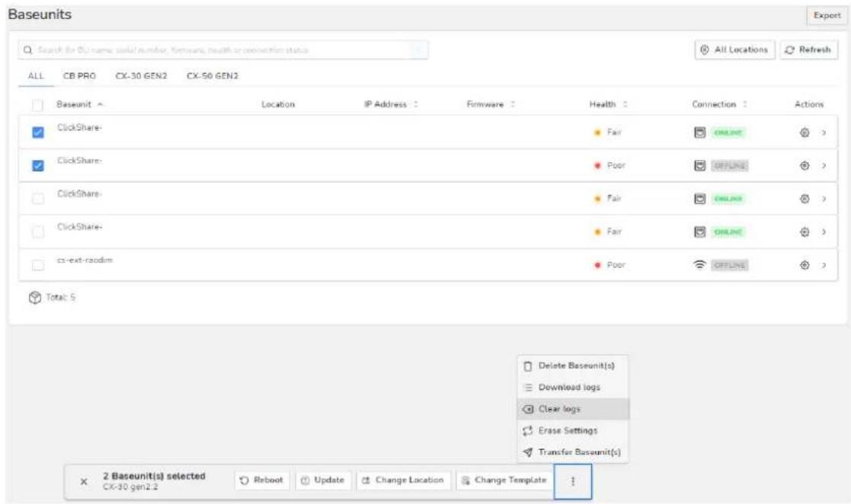The height and width of the screenshot is (504, 851).
Task: Click the three-dot more actions icon
Action: pos(573,481)
